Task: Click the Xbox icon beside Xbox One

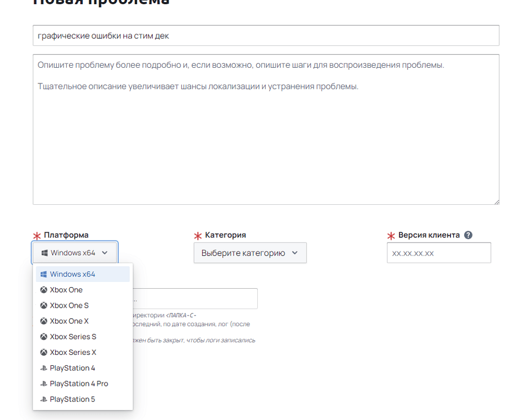Action: pos(44,290)
